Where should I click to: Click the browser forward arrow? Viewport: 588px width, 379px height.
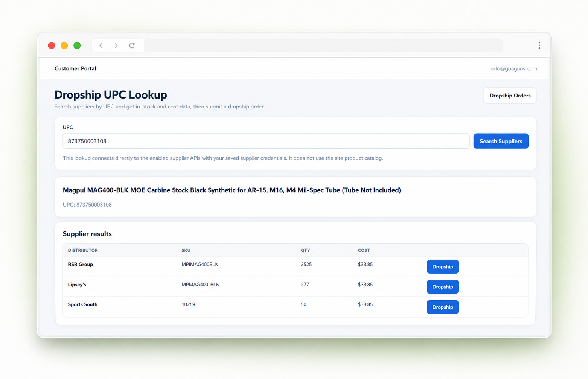pyautogui.click(x=116, y=46)
